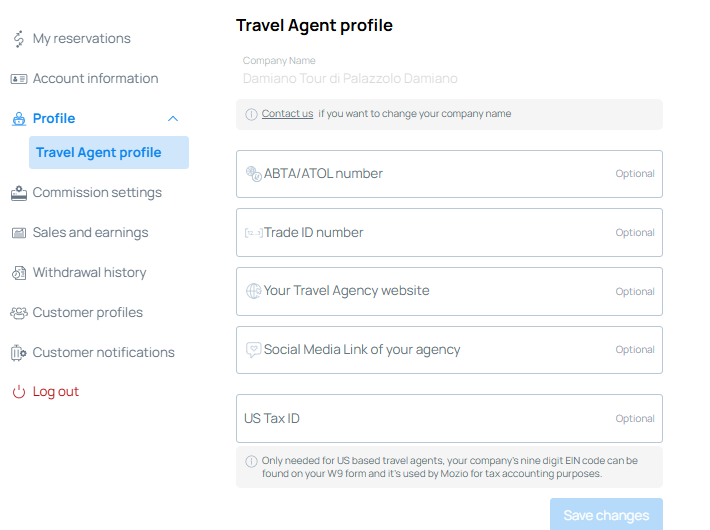Image resolution: width=710 pixels, height=530 pixels.
Task: Open the Travel Agent profile menu item
Action: click(x=109, y=153)
